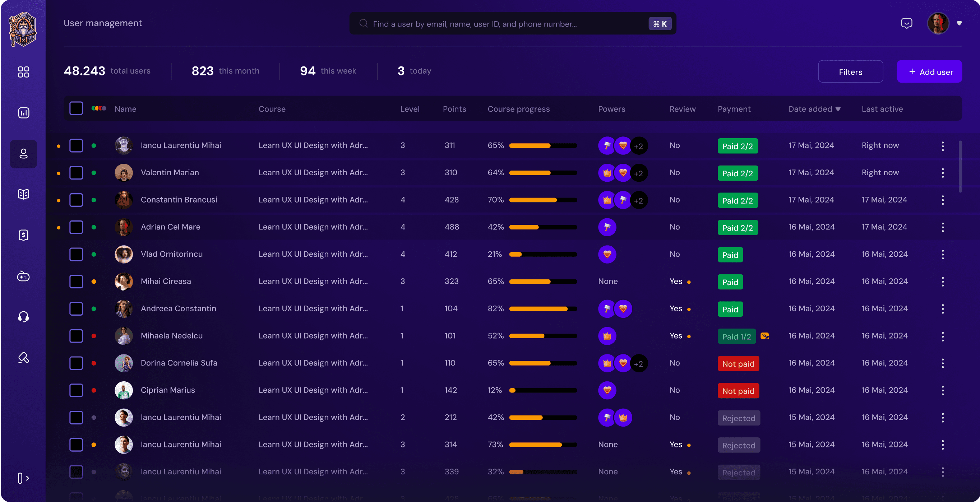Switch to the User management section
This screenshot has width=980, height=502.
[x=23, y=154]
